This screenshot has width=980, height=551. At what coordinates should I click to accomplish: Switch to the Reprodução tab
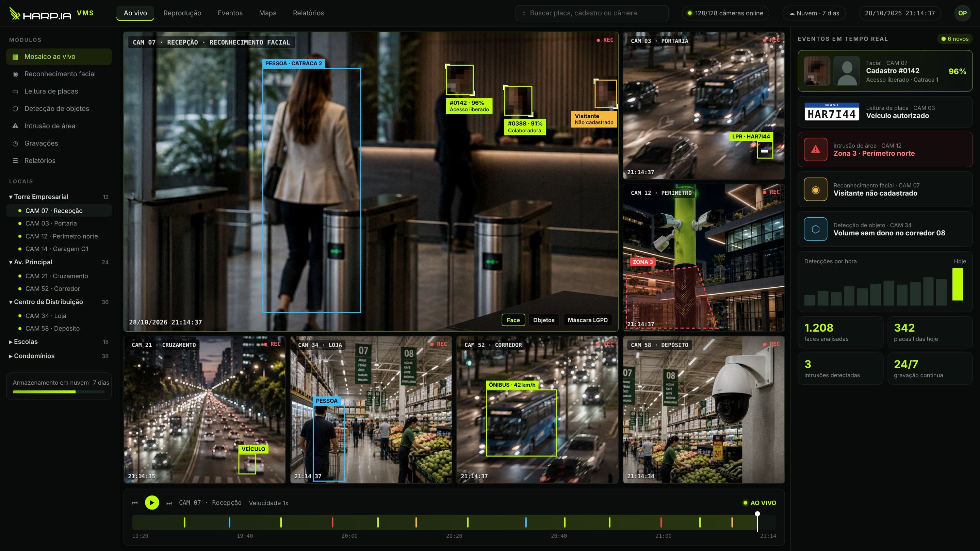[182, 13]
